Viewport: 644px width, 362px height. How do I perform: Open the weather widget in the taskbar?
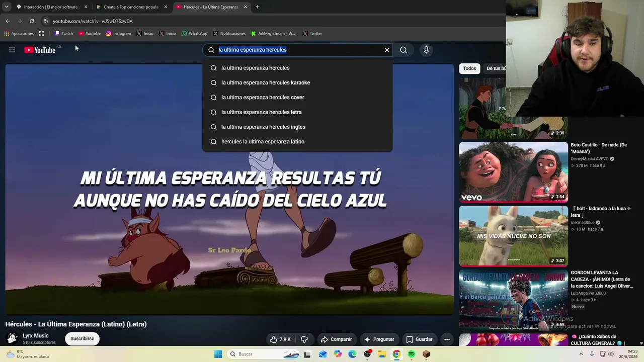28,354
